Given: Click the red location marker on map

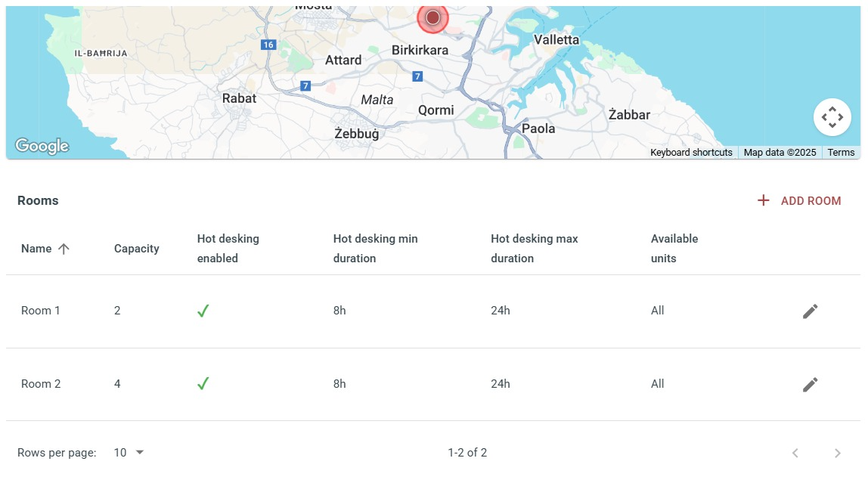Looking at the screenshot, I should [x=433, y=17].
